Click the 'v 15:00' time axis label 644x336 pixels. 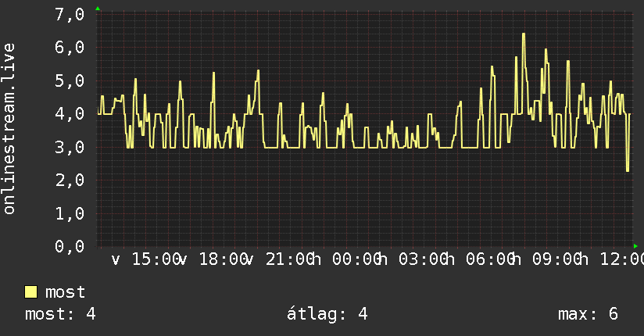pos(146,259)
